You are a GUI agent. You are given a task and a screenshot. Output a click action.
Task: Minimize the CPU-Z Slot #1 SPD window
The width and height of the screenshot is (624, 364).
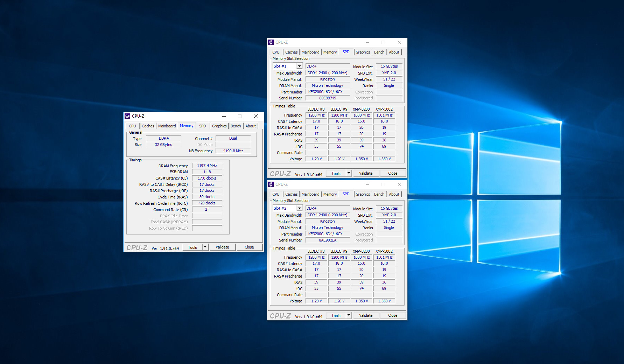(x=367, y=42)
